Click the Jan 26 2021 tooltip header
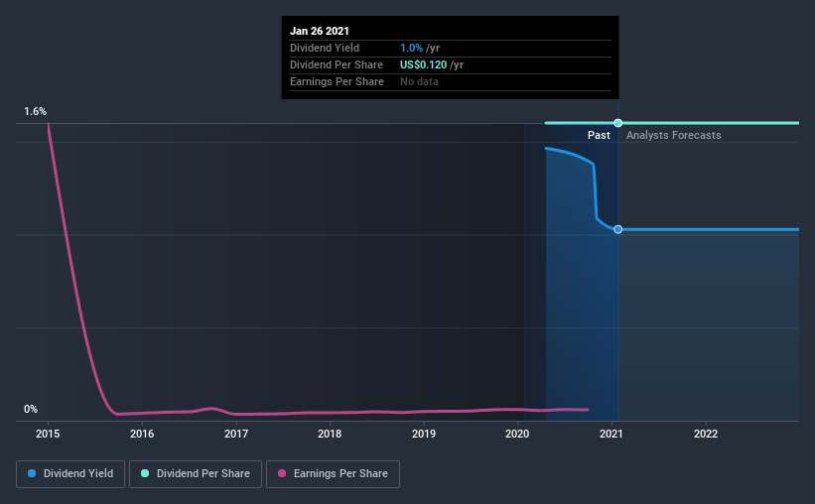Screen dimensions: 815x504 coord(320,31)
